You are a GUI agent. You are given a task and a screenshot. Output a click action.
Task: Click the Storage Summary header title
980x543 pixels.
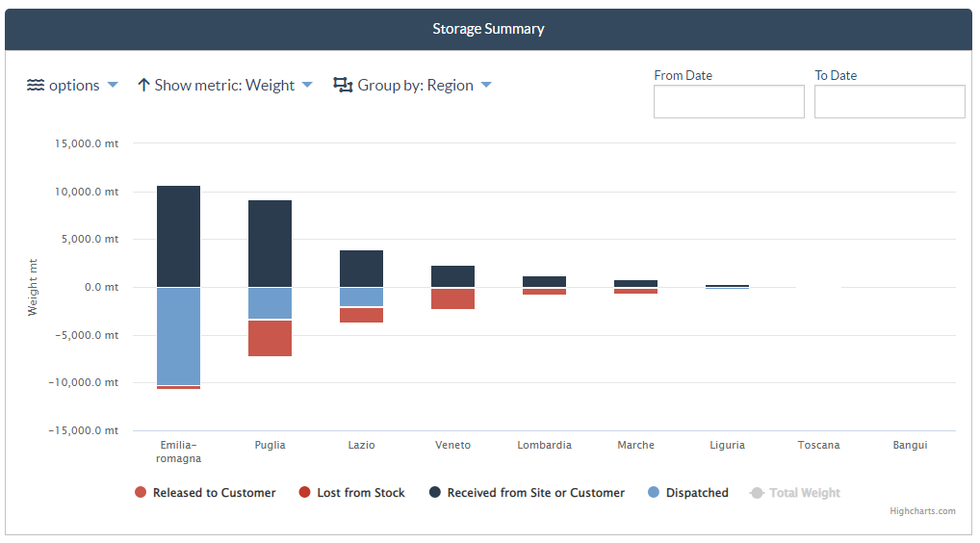pyautogui.click(x=488, y=29)
